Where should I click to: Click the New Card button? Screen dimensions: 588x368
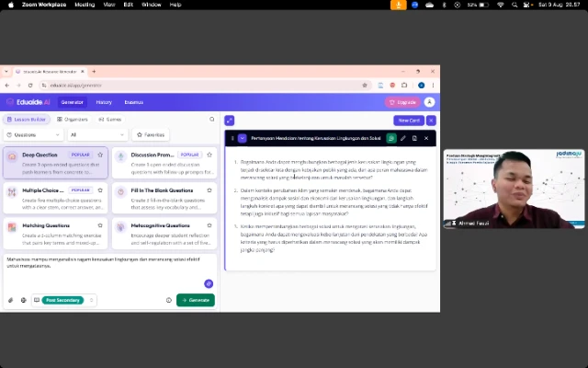pos(409,121)
